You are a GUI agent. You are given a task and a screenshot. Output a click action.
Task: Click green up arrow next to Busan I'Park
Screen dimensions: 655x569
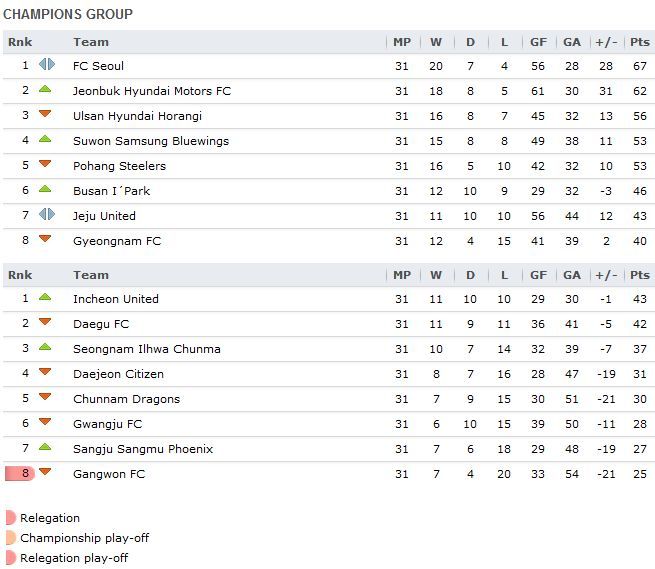point(45,189)
